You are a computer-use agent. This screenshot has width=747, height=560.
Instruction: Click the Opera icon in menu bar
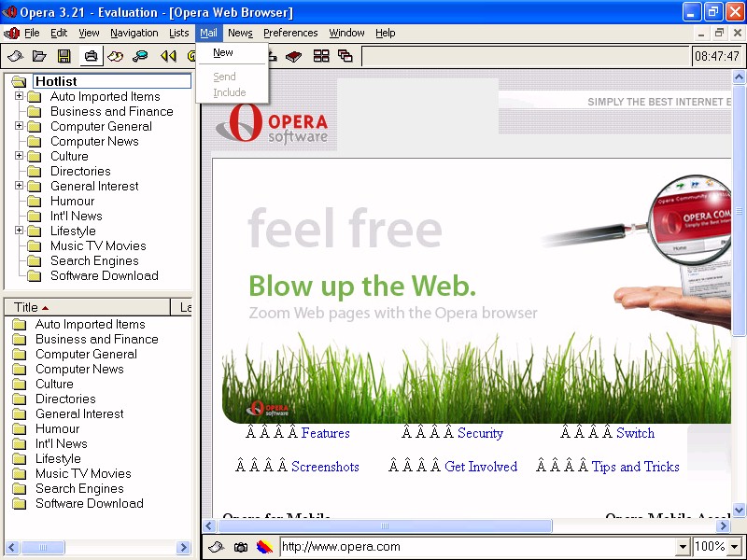click(11, 33)
